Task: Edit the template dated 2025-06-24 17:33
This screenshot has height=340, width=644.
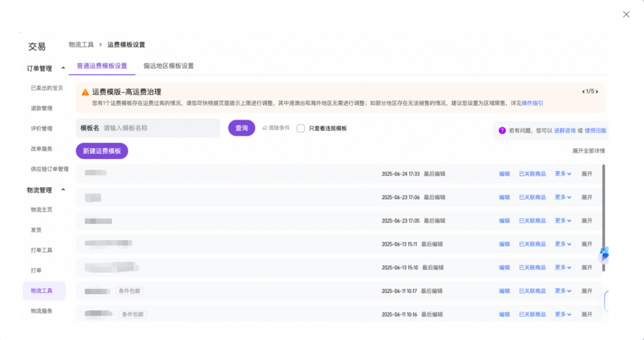Action: [504, 174]
